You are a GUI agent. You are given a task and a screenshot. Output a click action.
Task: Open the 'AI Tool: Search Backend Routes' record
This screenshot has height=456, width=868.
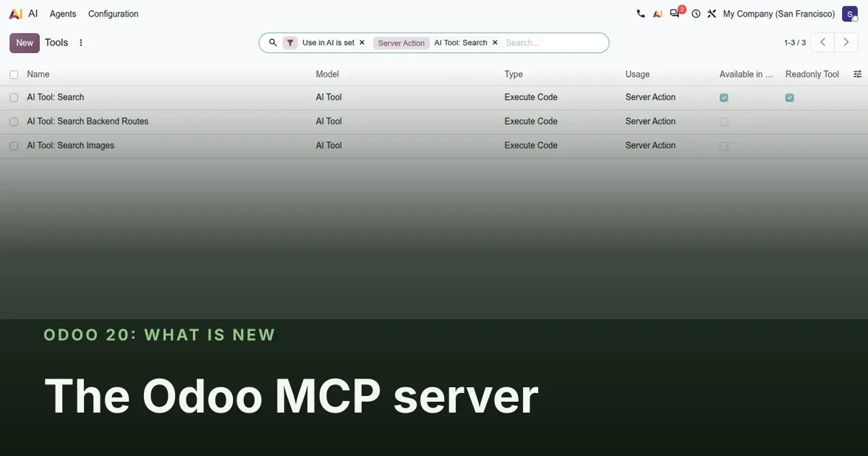pyautogui.click(x=88, y=121)
